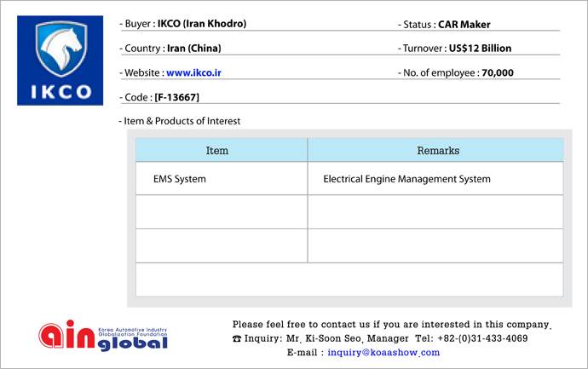The height and width of the screenshot is (369, 588).
Task: Click the 'Please feel free to contact us' sentence
Action: click(391, 325)
